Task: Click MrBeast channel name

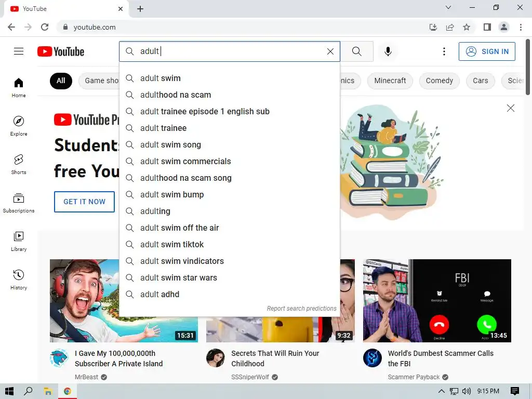Action: tap(86, 377)
